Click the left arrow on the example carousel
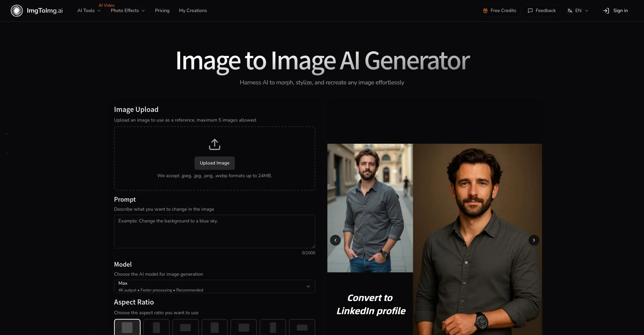Screen dimensions: 644x335 [335, 240]
